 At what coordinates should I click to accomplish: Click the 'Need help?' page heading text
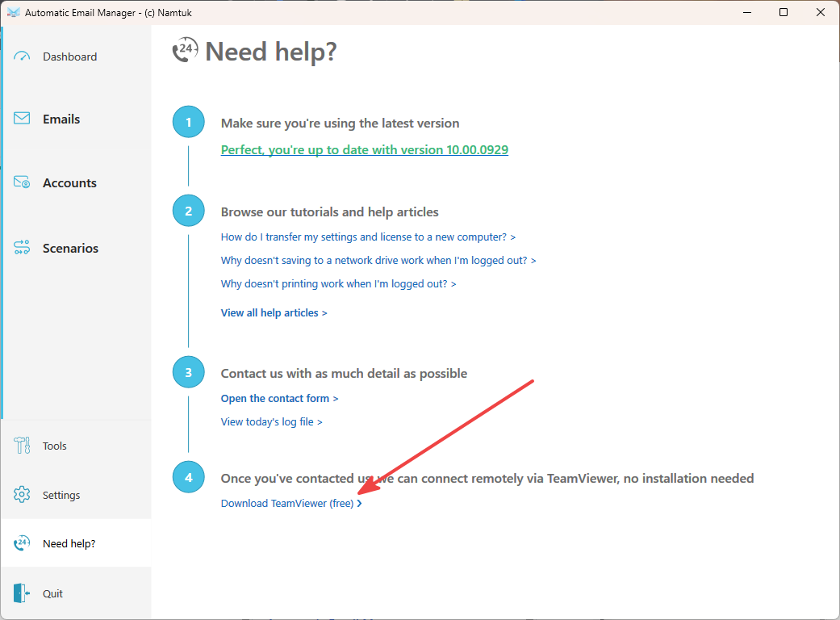pos(271,52)
